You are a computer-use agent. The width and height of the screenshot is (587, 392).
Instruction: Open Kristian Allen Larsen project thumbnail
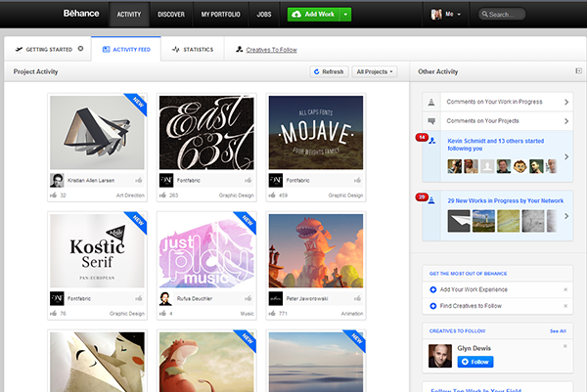pos(97,132)
